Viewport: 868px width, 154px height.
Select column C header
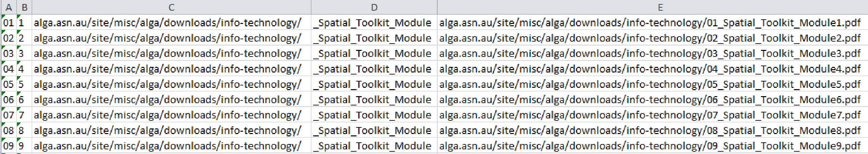tap(172, 7)
